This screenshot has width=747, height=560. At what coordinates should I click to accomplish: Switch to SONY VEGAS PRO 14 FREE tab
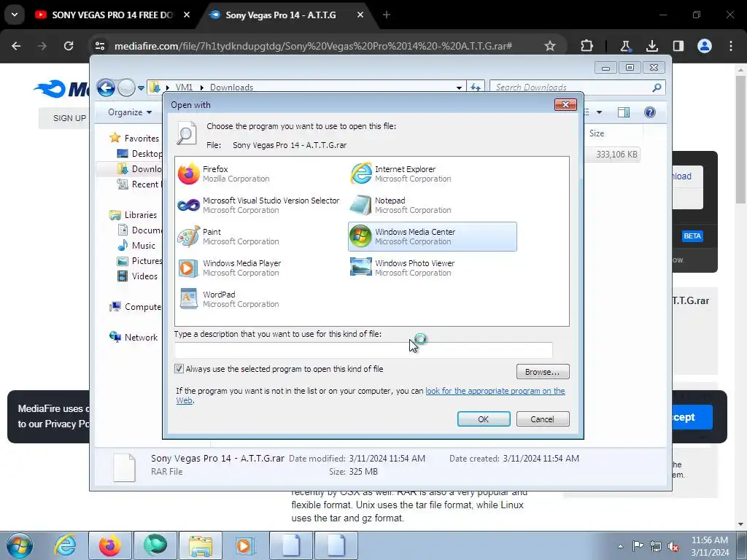click(x=112, y=15)
